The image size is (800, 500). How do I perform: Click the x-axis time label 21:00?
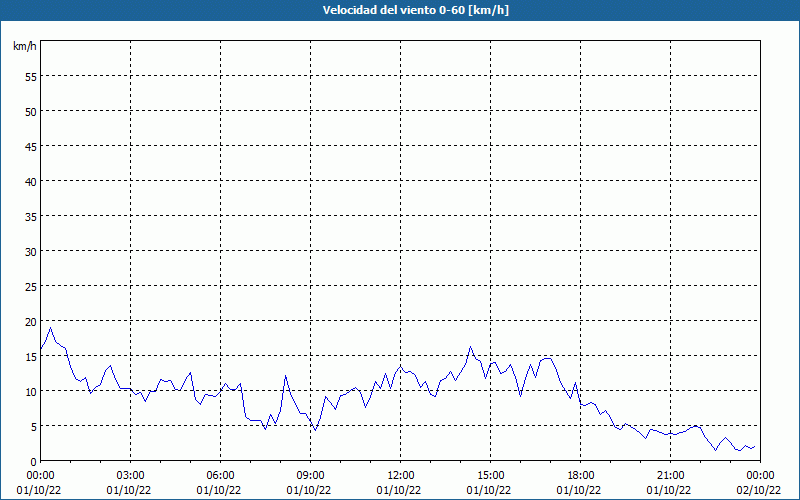tap(670, 476)
